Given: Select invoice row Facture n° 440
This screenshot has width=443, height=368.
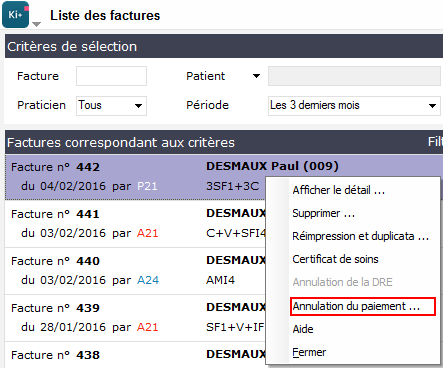Looking at the screenshot, I should pyautogui.click(x=135, y=271).
